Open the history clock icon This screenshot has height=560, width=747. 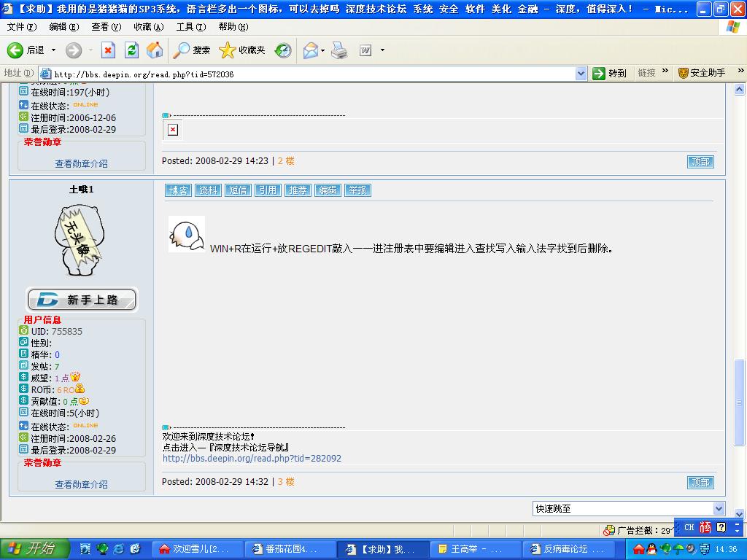click(x=283, y=50)
